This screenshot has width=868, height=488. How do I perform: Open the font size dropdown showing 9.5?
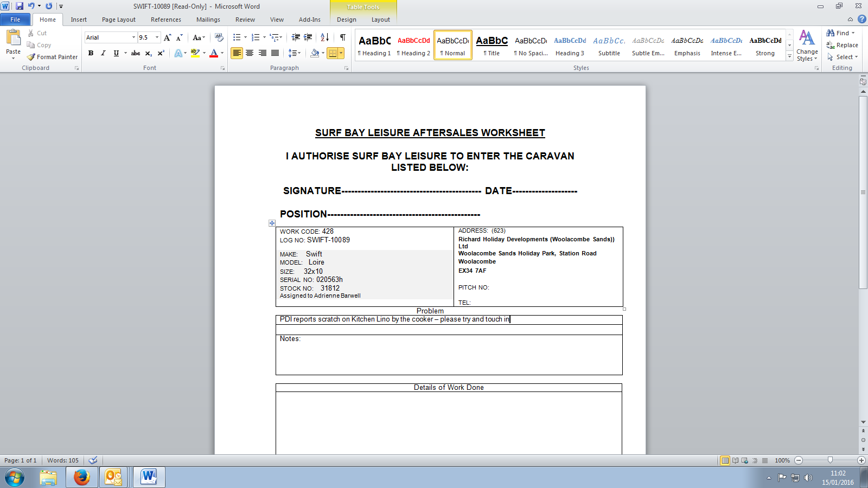[x=157, y=37]
